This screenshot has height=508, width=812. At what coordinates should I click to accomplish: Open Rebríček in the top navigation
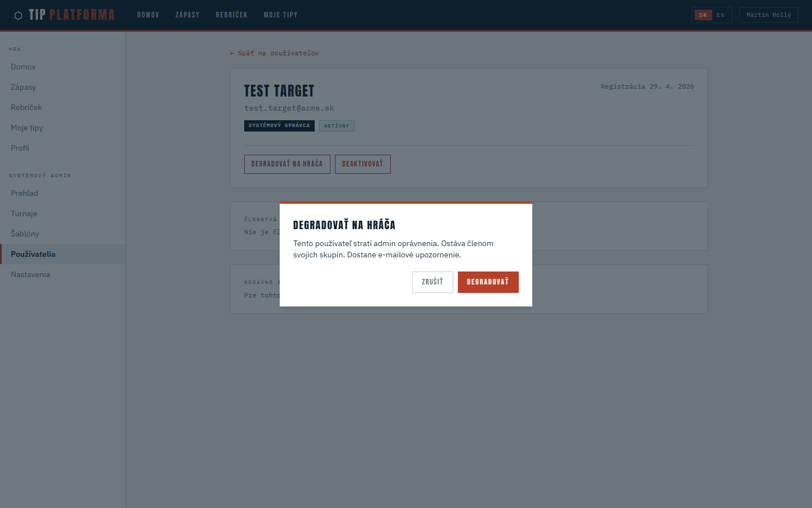coord(232,15)
